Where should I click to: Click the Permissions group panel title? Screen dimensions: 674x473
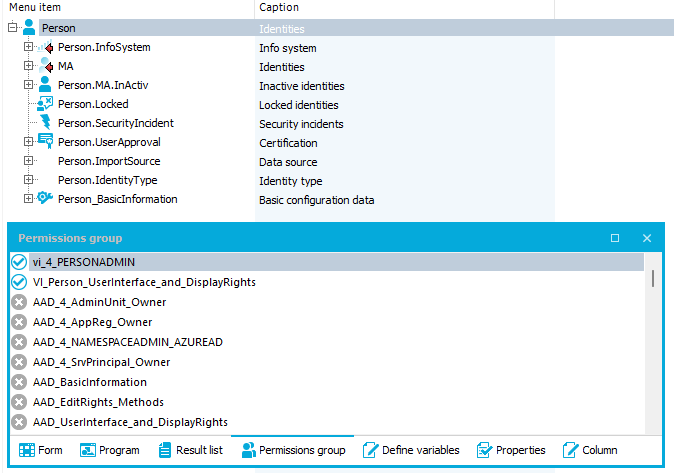pos(70,238)
